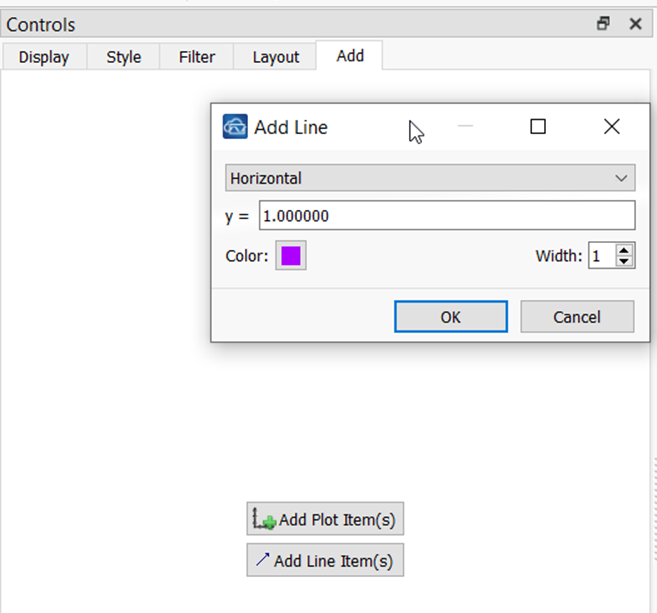Minimize the Add Line dialog
This screenshot has height=613, width=657.
pos(465,126)
